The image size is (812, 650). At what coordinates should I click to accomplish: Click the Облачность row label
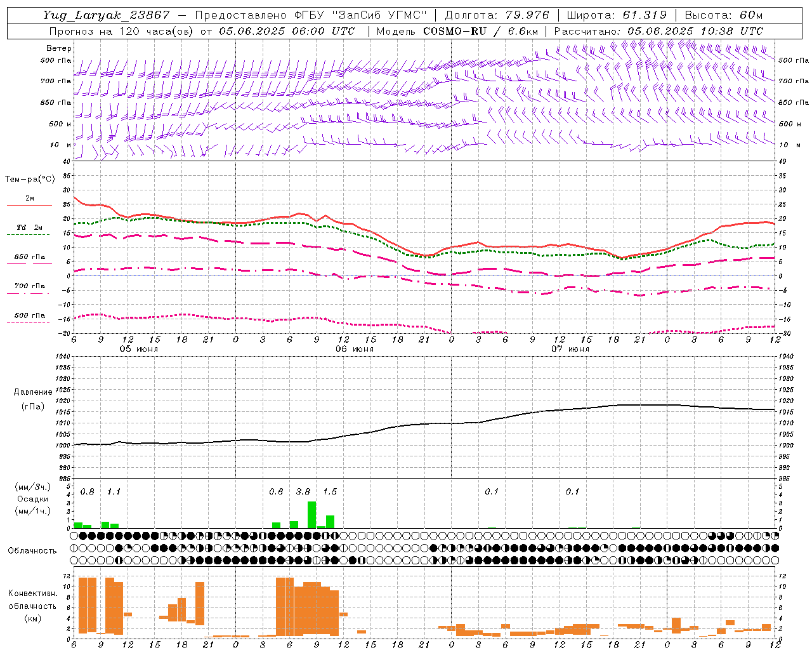(32, 551)
